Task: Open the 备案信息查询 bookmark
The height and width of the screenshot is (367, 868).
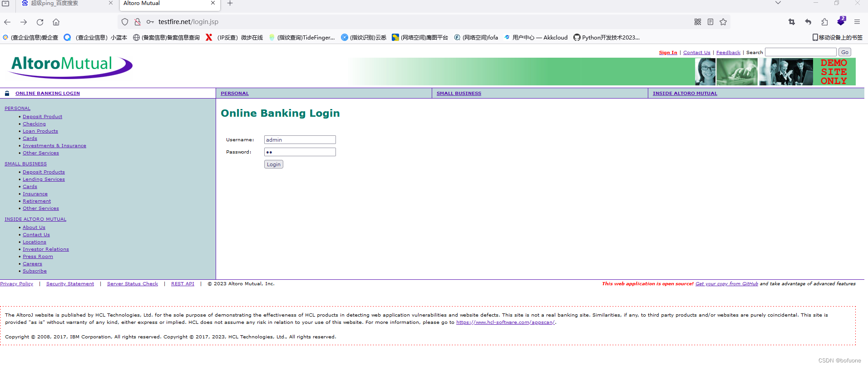Action: (x=166, y=38)
